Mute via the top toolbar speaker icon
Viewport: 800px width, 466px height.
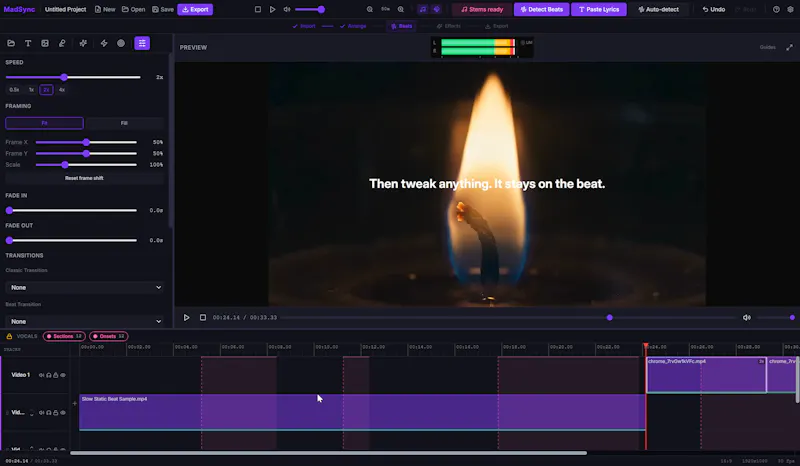(287, 9)
